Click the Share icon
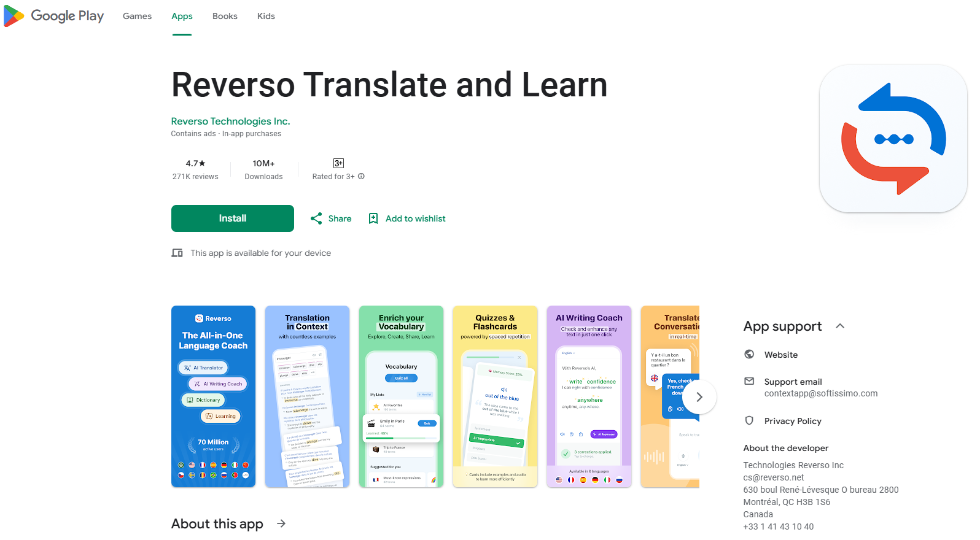The image size is (980, 540). point(316,218)
